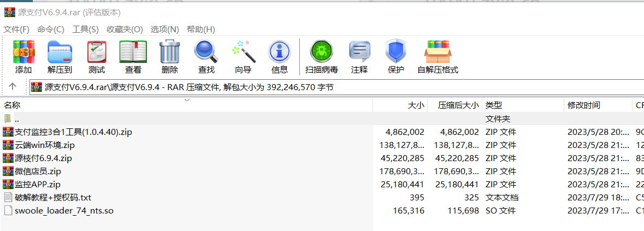
Task: Sort by 修改时间 column header
Action: click(598, 105)
